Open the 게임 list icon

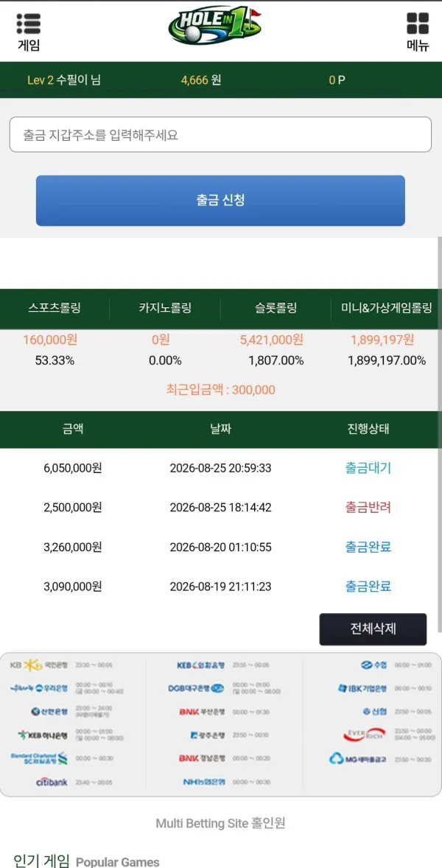(x=29, y=24)
